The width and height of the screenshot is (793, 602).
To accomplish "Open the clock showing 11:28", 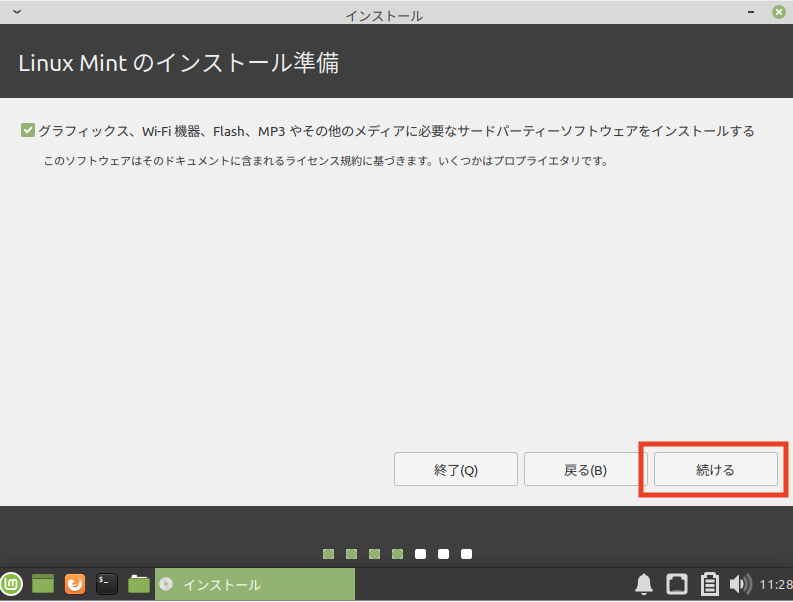I will pyautogui.click(x=775, y=584).
